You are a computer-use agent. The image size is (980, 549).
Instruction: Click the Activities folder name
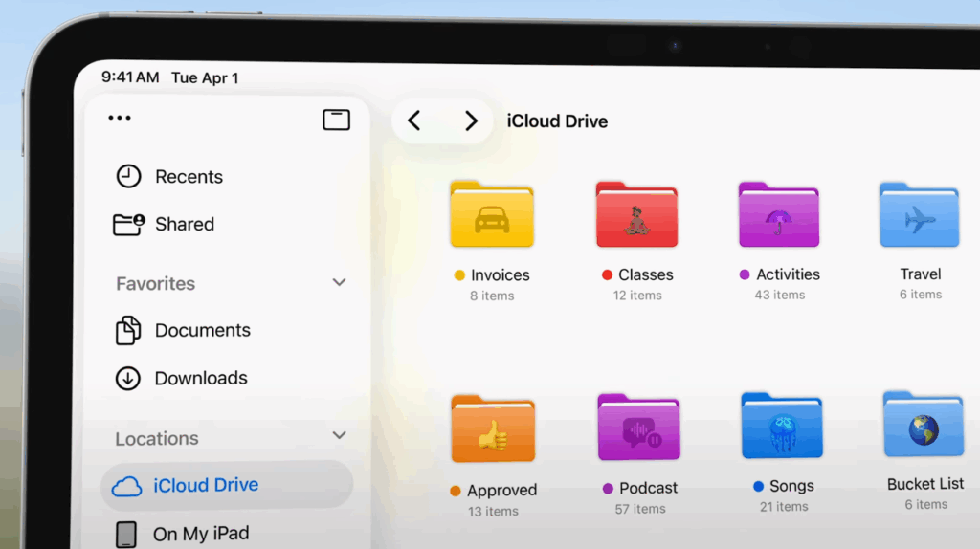pos(789,274)
